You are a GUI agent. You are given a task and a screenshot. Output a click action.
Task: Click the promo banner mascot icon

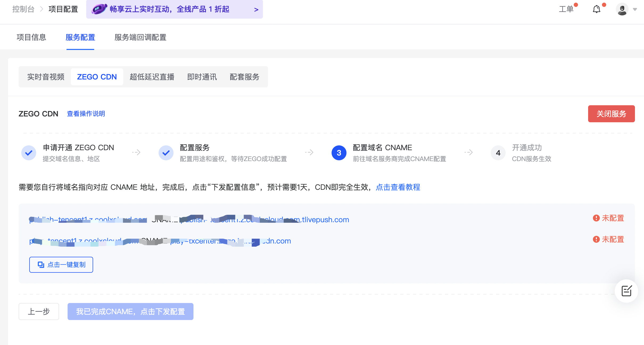(99, 9)
